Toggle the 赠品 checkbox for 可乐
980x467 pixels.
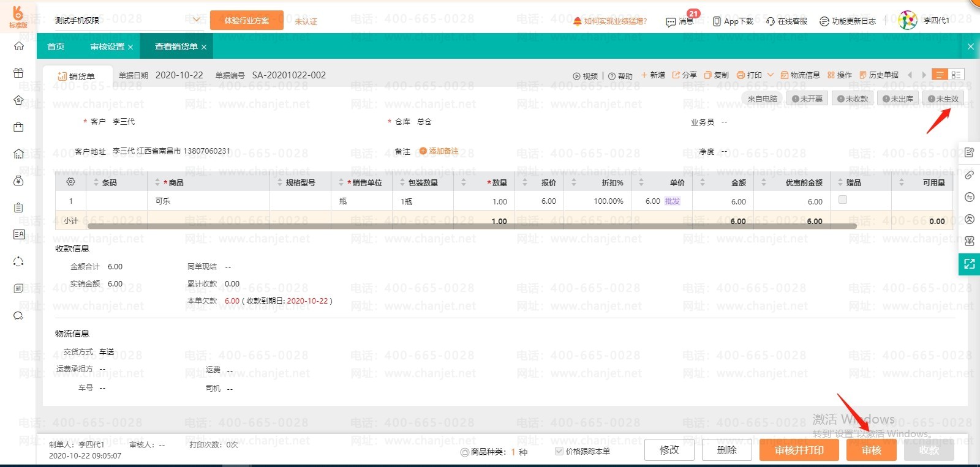coord(843,200)
